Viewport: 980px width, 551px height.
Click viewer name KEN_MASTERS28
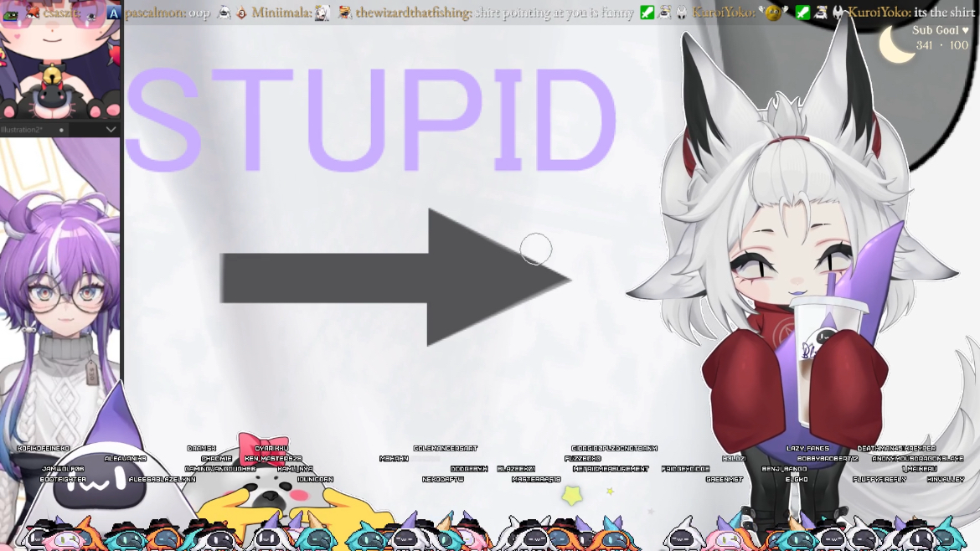273,459
